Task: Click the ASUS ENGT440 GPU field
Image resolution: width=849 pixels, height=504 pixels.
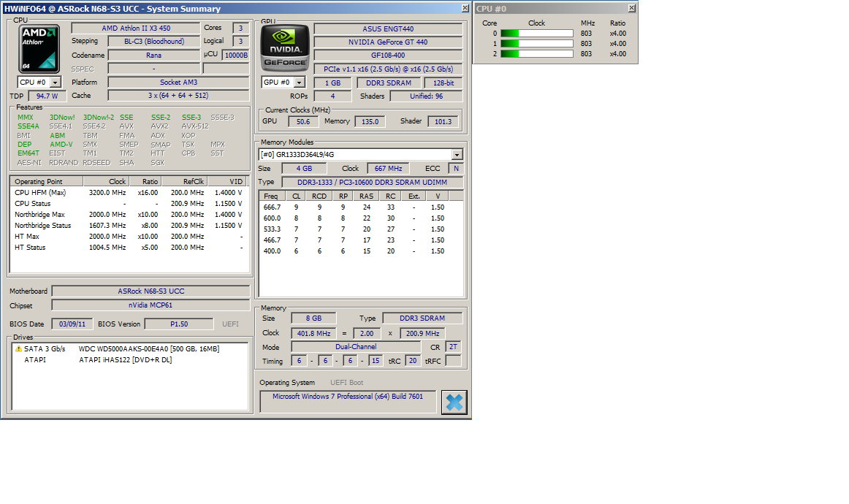Action: coord(388,29)
